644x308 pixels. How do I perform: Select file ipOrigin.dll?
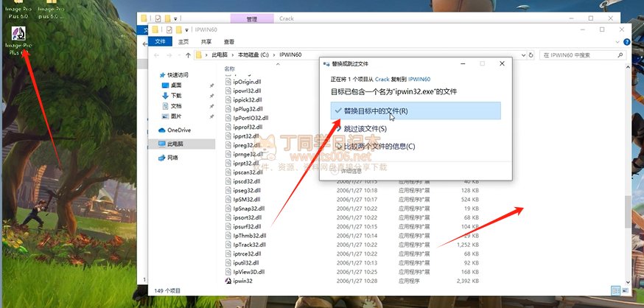[x=246, y=82]
